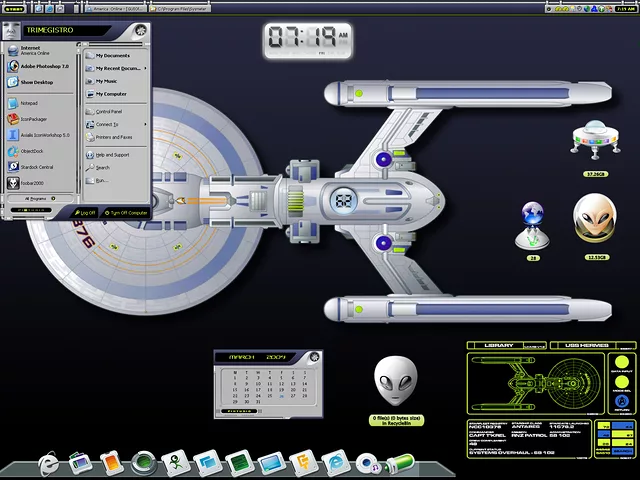
Task: Expand My Recent Documents submenu
Action: (118, 68)
